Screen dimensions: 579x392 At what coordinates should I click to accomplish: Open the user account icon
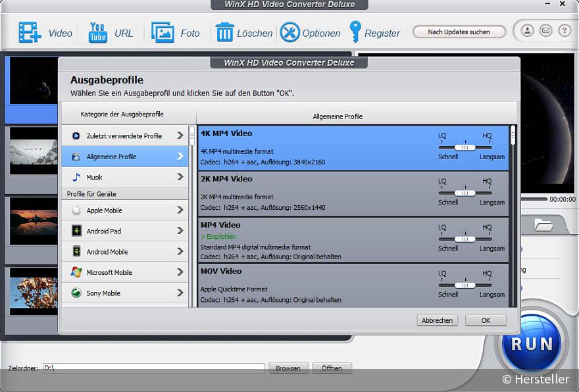tap(527, 30)
